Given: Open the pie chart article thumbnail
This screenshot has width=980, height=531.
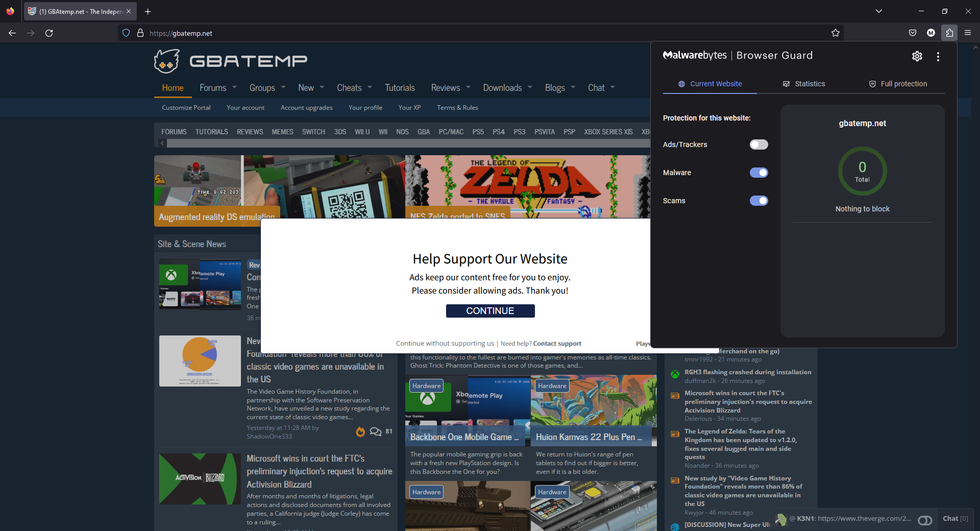Looking at the screenshot, I should [200, 361].
